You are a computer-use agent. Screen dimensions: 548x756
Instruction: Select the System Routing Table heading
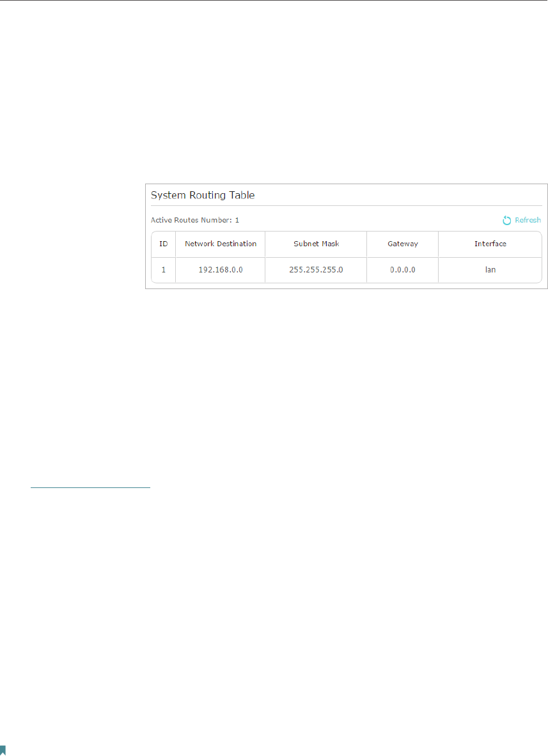tap(203, 195)
